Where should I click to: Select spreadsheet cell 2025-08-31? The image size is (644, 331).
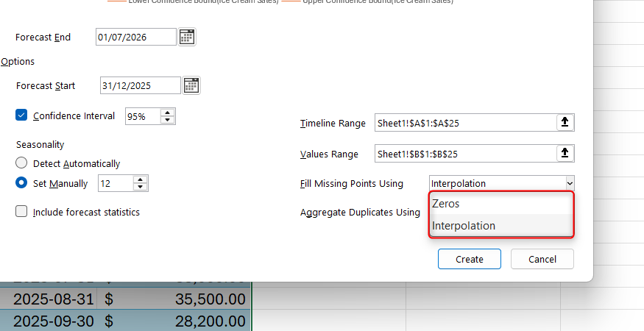coord(49,299)
